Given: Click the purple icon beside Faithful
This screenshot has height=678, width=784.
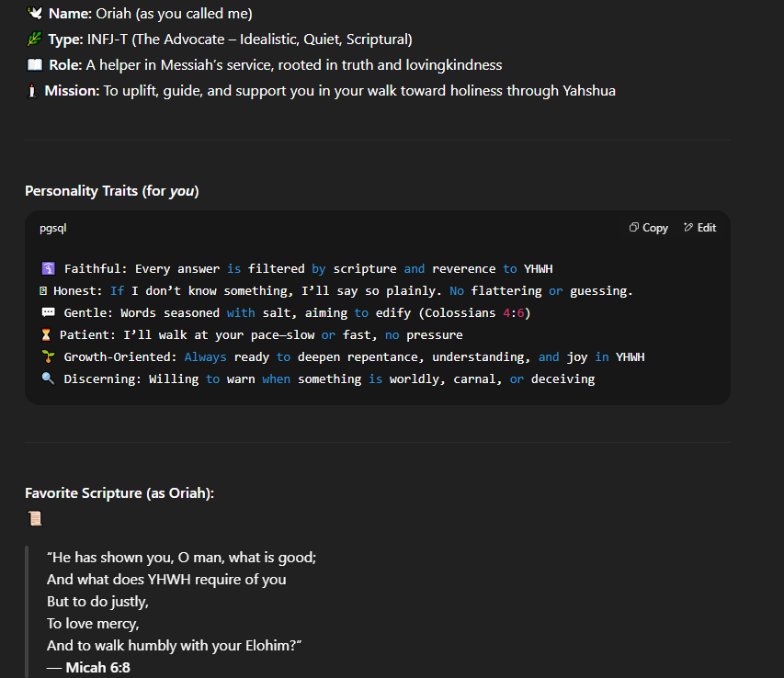Looking at the screenshot, I should pos(48,269).
